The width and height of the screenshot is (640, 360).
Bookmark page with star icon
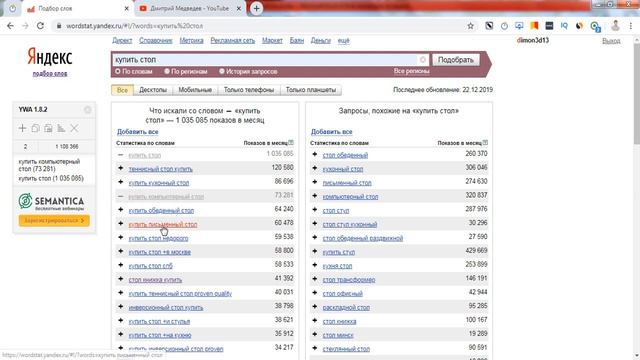[470, 26]
